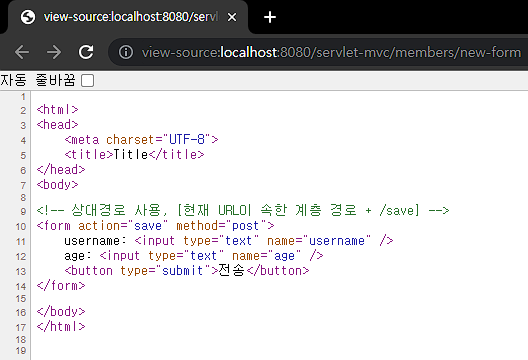Click the closing </form> tag
The width and height of the screenshot is (528, 360).
coord(61,286)
